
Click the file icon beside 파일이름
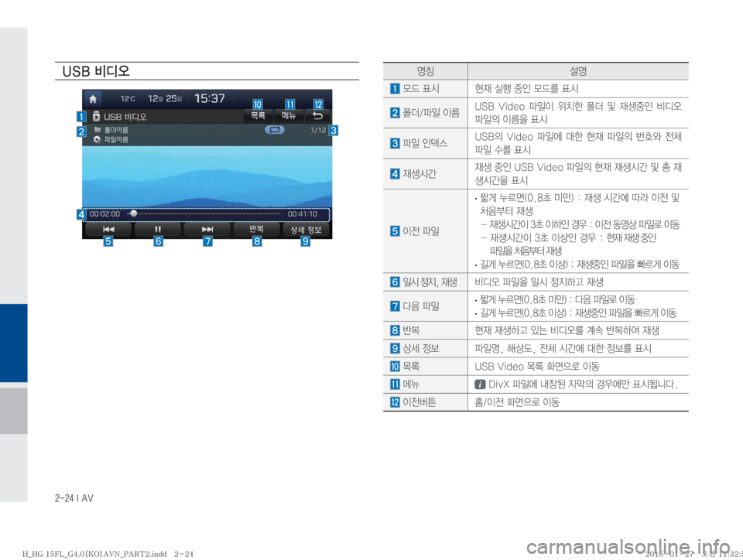97,141
